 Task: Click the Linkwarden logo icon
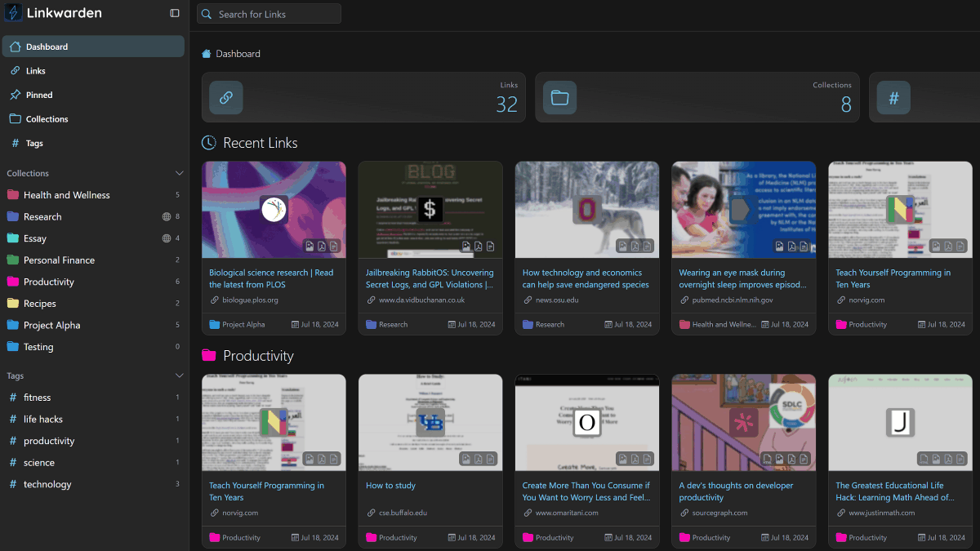pyautogui.click(x=14, y=13)
